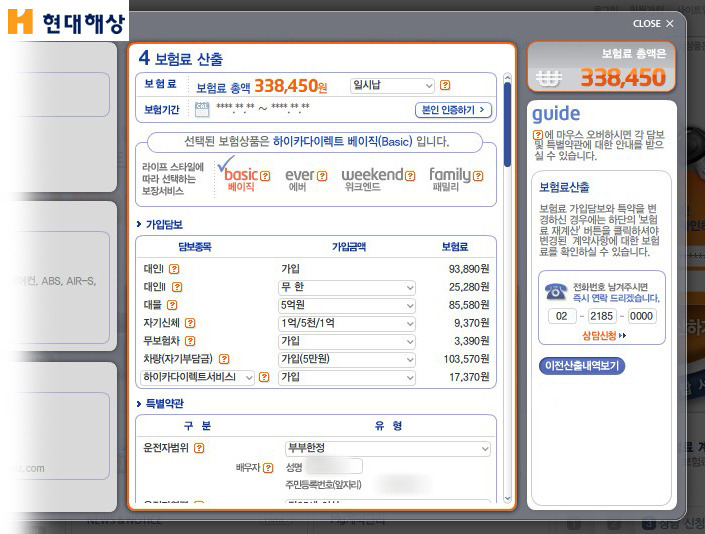This screenshot has height=534, width=705.
Task: Click the scrollbar down arrow in premium panel
Action: [507, 498]
